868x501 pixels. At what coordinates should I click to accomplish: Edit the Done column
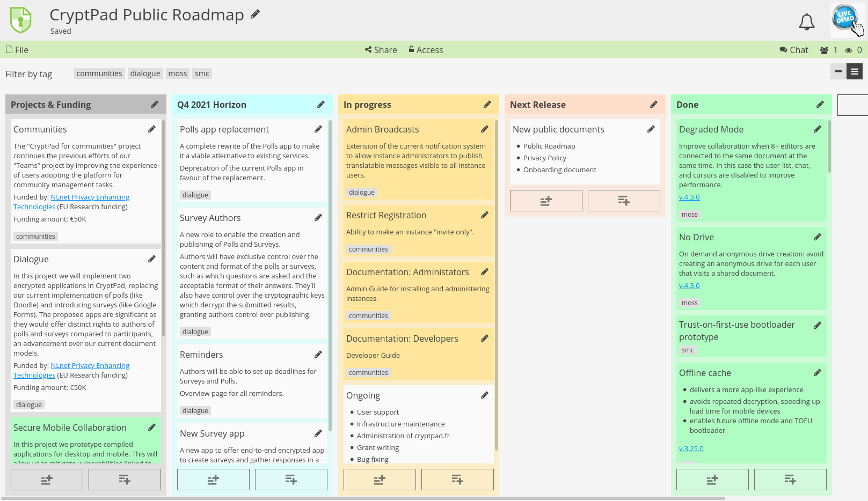click(x=820, y=105)
